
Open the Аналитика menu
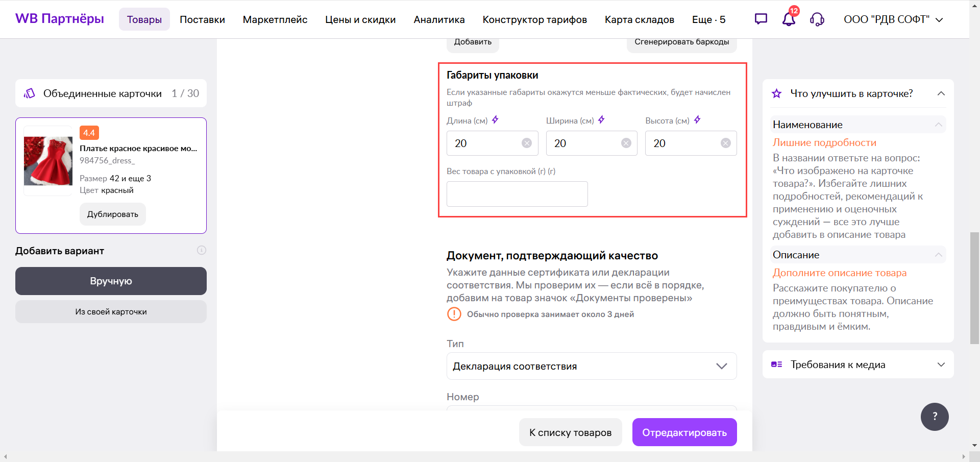click(x=439, y=19)
